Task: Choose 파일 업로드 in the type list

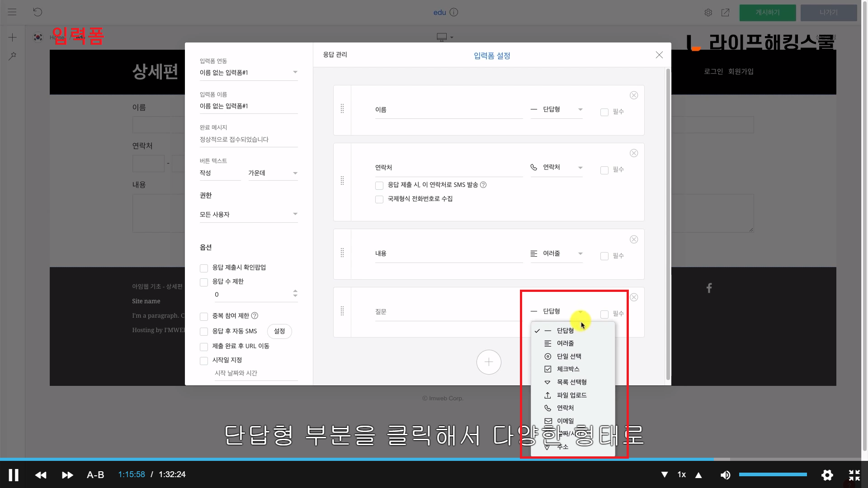Action: (x=571, y=395)
